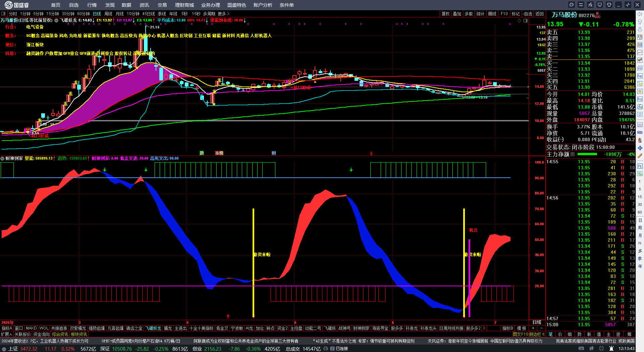The height and width of the screenshot is (352, 644).
Task: Click the left arrow back icon in sidebar
Action: point(640,14)
